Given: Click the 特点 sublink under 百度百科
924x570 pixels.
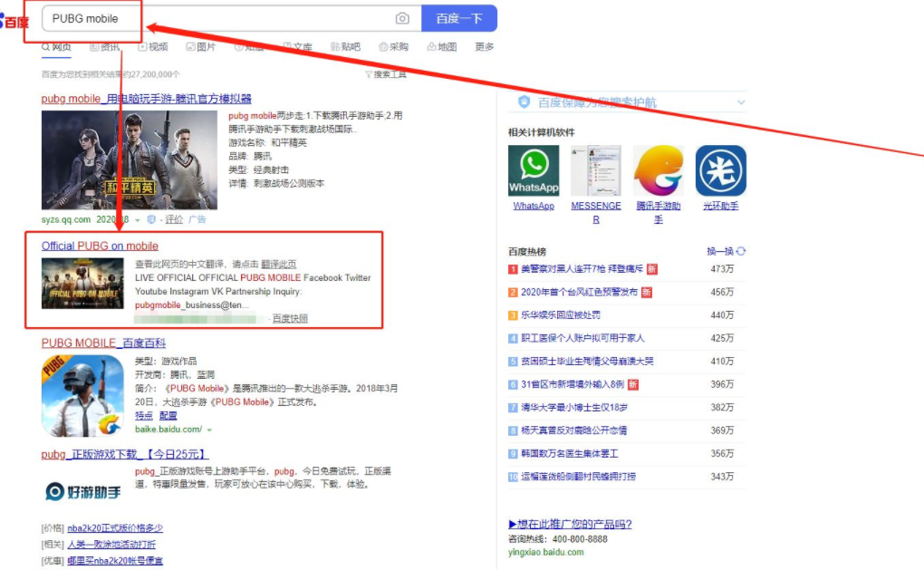Looking at the screenshot, I should 144,416.
